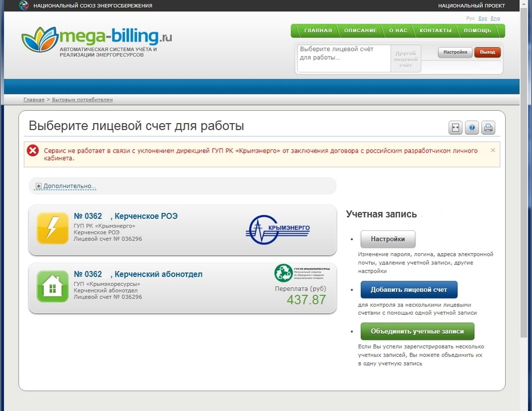The width and height of the screenshot is (532, 411).
Task: Click the fullscreen expand icon button
Action: coord(455,127)
